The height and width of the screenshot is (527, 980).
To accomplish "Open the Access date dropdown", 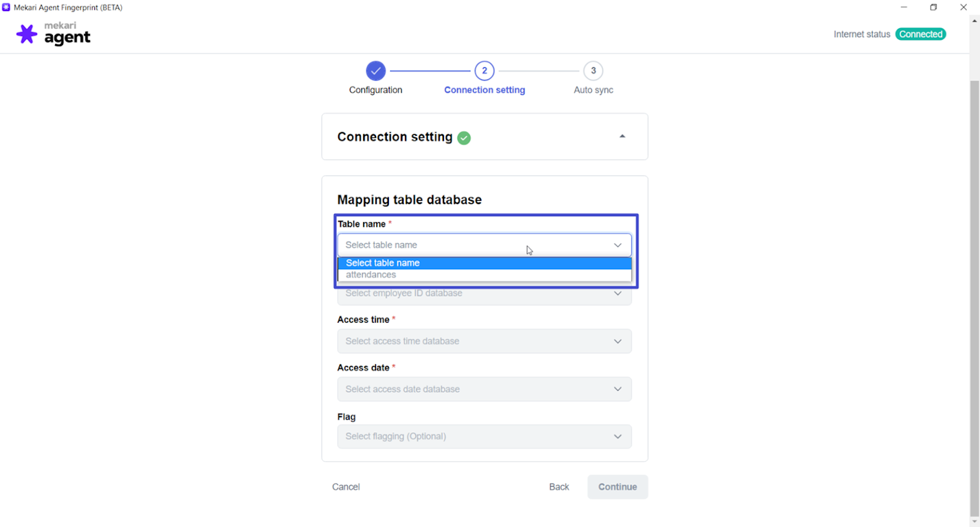I will 484,389.
